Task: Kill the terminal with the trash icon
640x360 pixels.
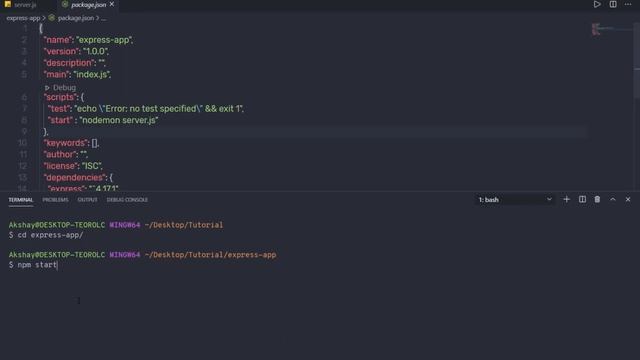Action: point(597,199)
